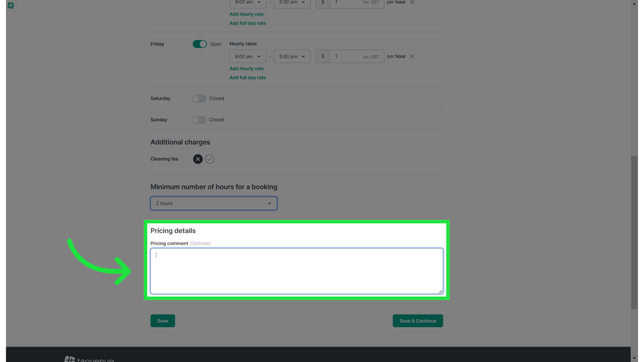Click the 'Friday' day label
The height and width of the screenshot is (362, 644).
[157, 44]
